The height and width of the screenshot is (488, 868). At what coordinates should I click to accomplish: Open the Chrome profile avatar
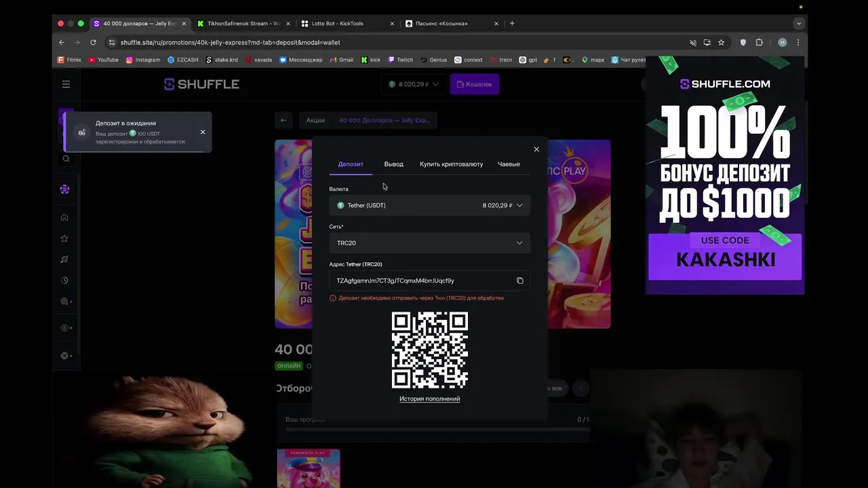(782, 42)
